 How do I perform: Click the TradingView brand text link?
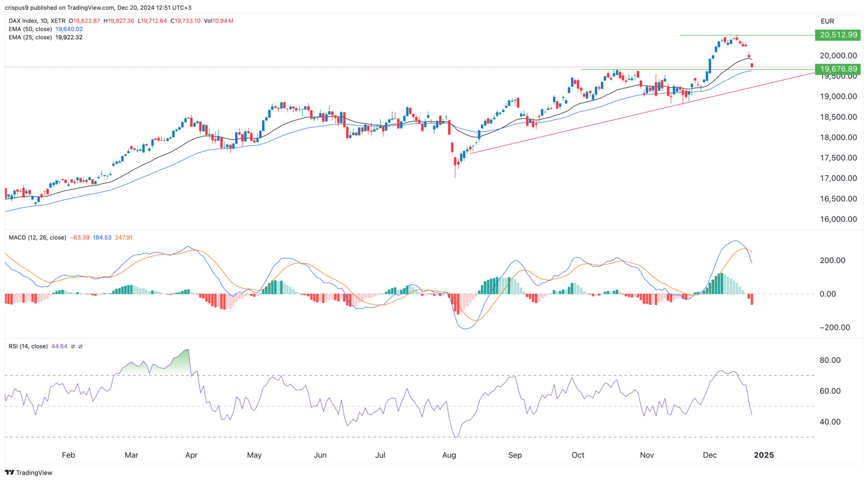click(34, 473)
